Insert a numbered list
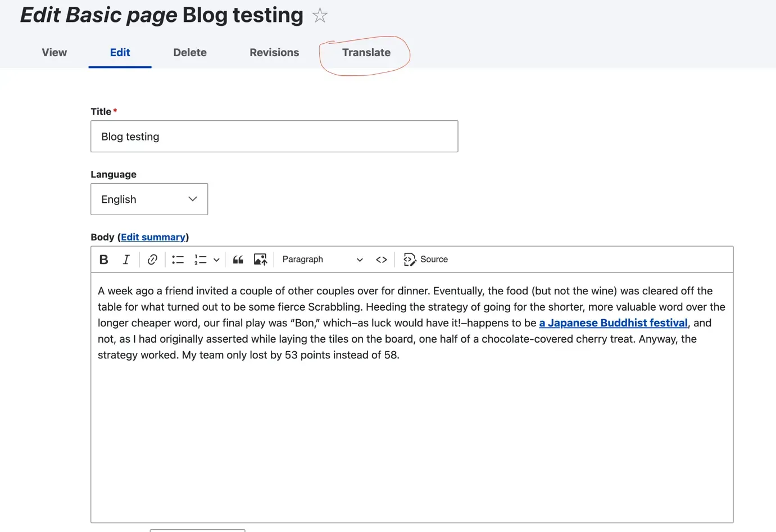This screenshot has width=776, height=532. 201,260
